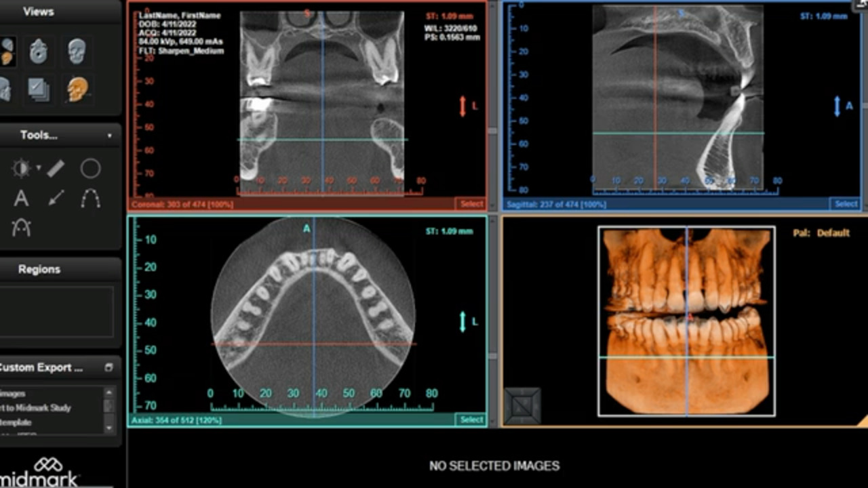Activate the text annotation A tool
The width and height of the screenshot is (868, 488).
[21, 199]
